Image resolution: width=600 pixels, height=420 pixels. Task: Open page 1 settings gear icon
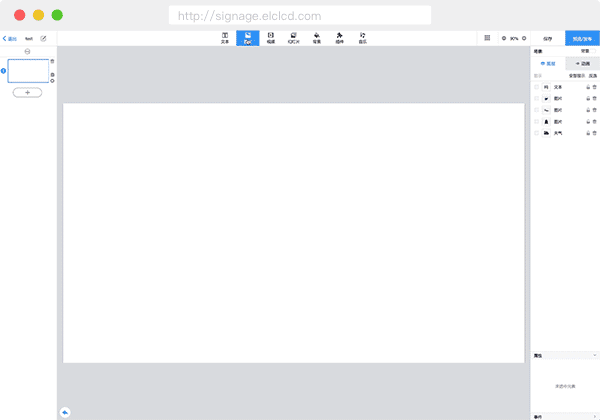click(x=52, y=81)
